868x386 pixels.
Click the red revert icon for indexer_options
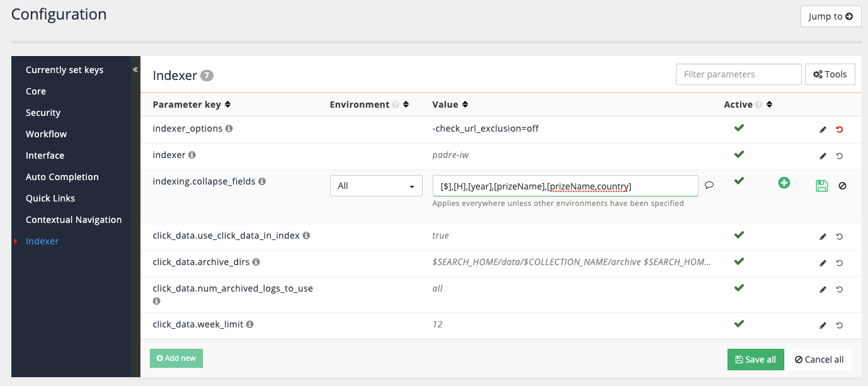pos(840,129)
